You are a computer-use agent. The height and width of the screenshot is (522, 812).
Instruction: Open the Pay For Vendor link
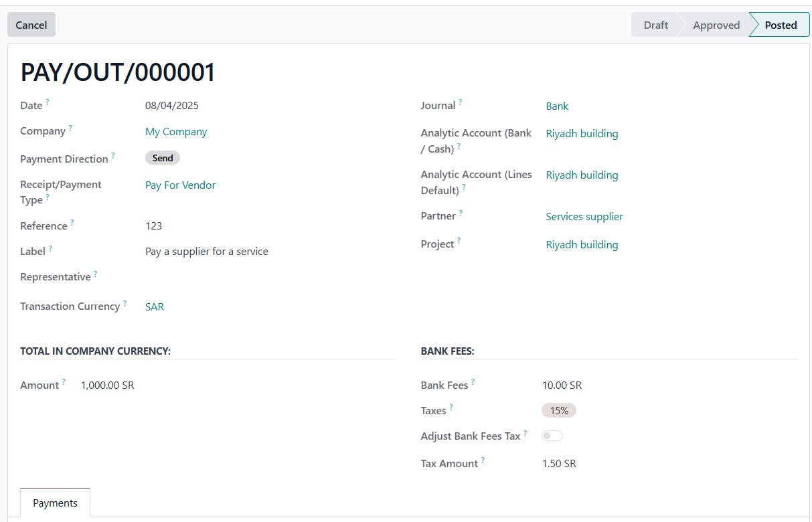pos(180,185)
